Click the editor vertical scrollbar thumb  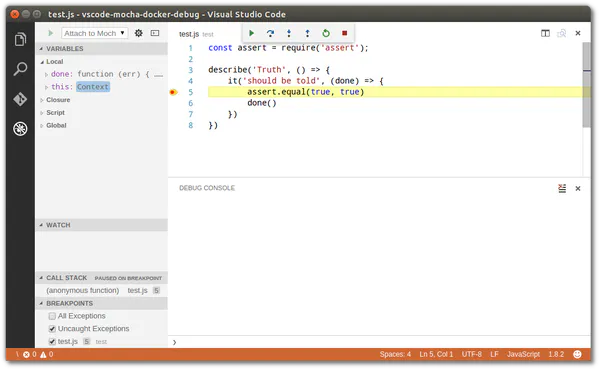586,85
